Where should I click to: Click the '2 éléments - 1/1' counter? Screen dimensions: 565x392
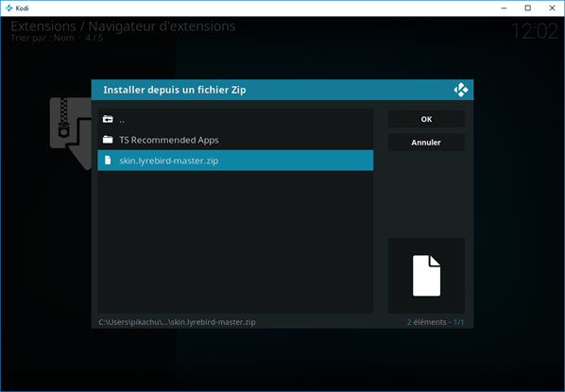pyautogui.click(x=436, y=322)
